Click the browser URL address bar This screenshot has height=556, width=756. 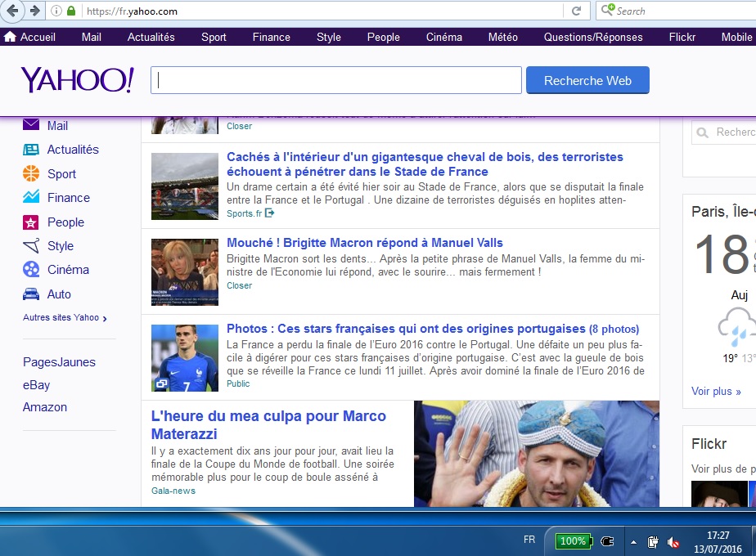(323, 11)
